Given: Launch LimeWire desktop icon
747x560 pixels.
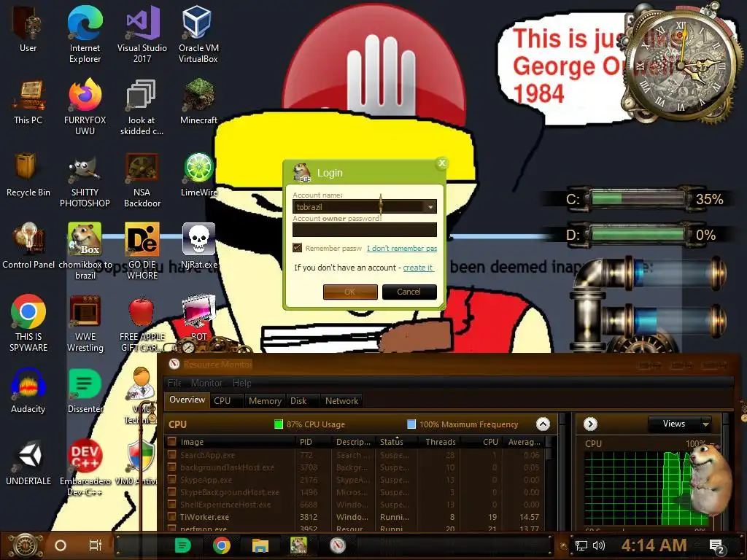Looking at the screenshot, I should click(198, 174).
